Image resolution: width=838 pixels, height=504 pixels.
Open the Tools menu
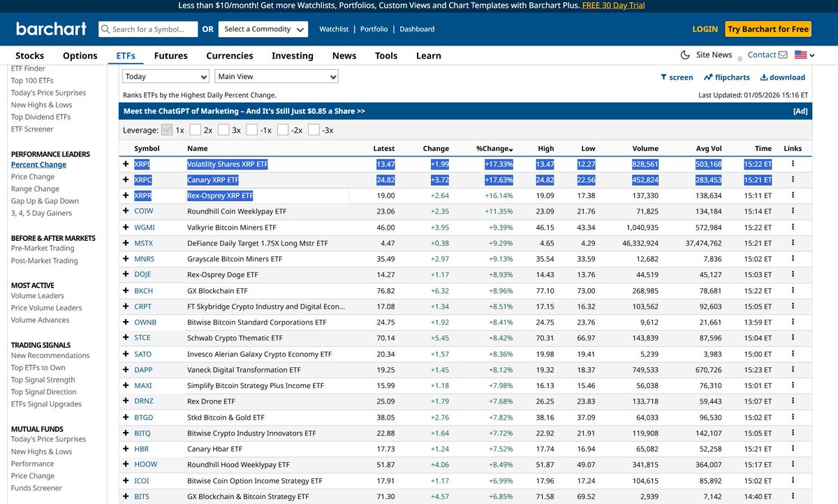pos(386,55)
